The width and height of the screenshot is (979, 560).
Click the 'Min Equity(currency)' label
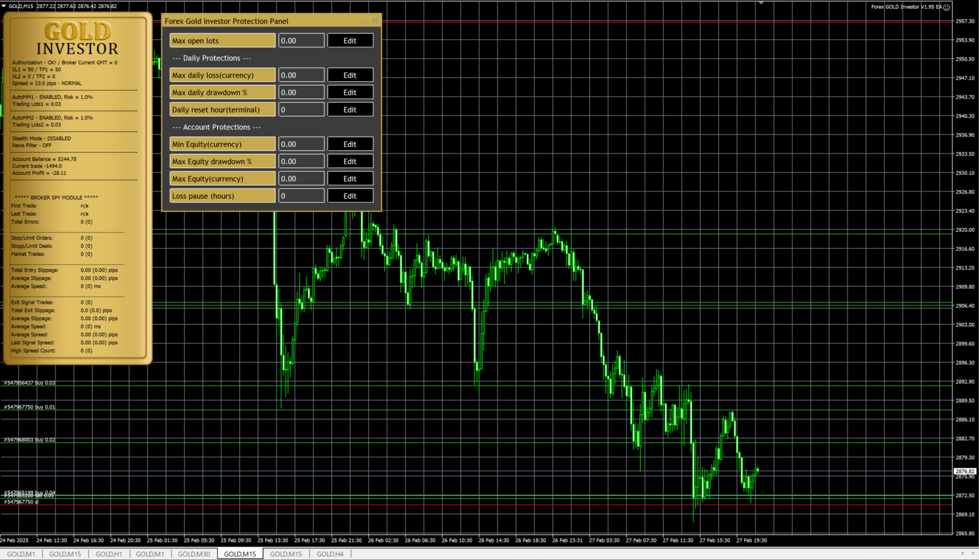click(223, 144)
